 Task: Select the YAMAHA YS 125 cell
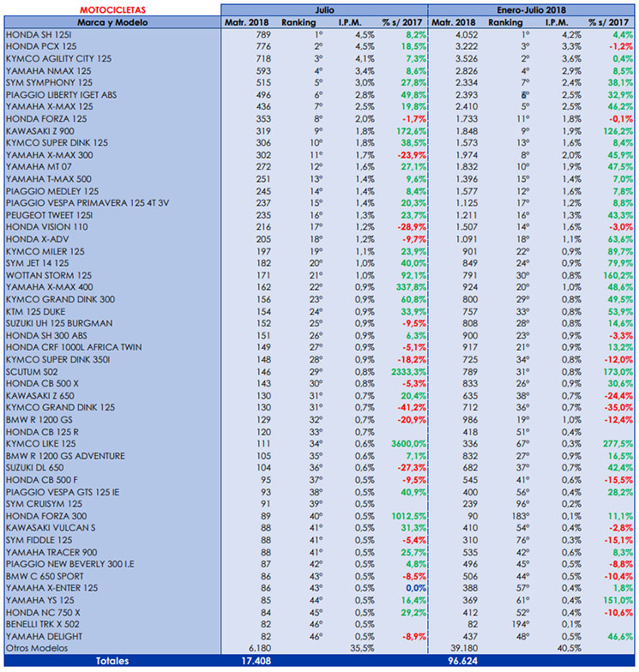tap(39, 600)
